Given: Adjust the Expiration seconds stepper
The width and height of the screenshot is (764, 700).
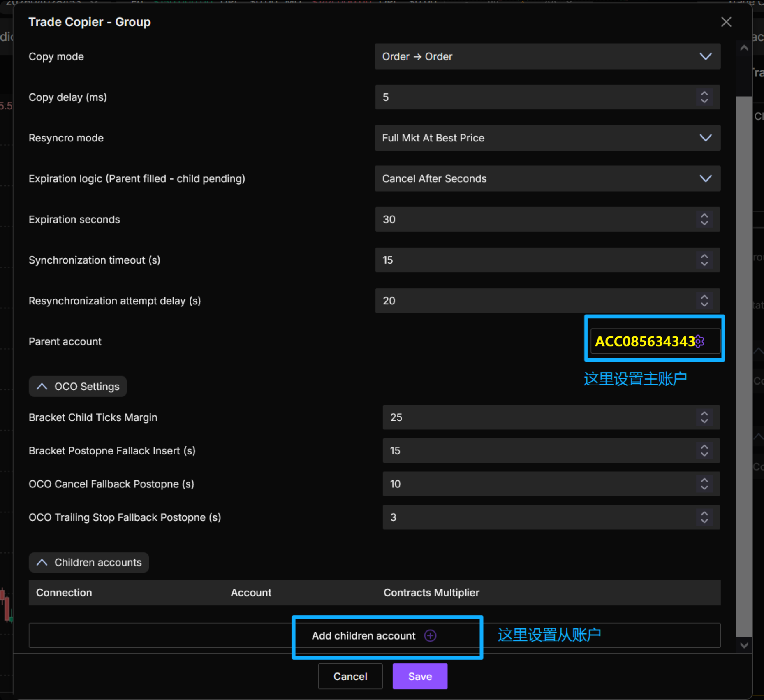Looking at the screenshot, I should (704, 219).
